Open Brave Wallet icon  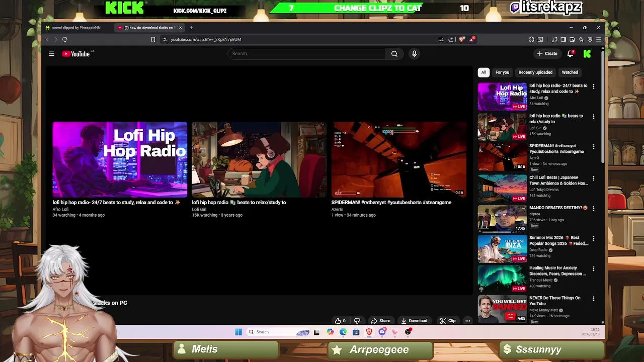point(572,39)
